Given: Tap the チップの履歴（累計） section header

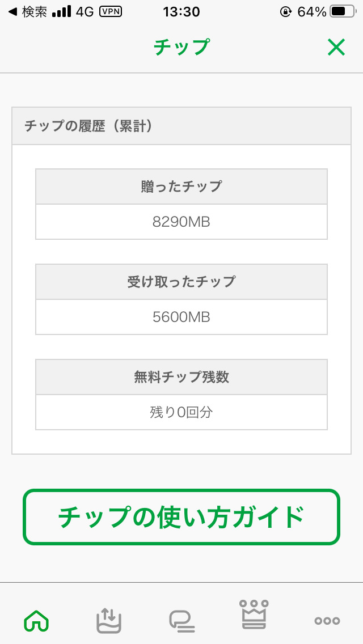Looking at the screenshot, I should point(181,126).
